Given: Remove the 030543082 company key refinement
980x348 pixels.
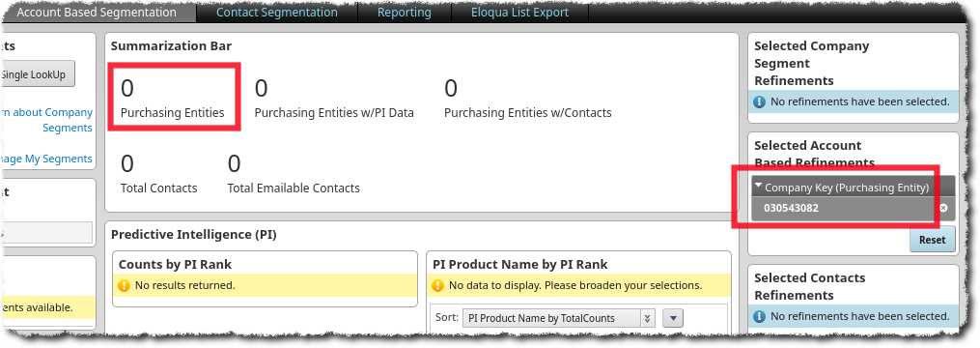Looking at the screenshot, I should [x=943, y=208].
